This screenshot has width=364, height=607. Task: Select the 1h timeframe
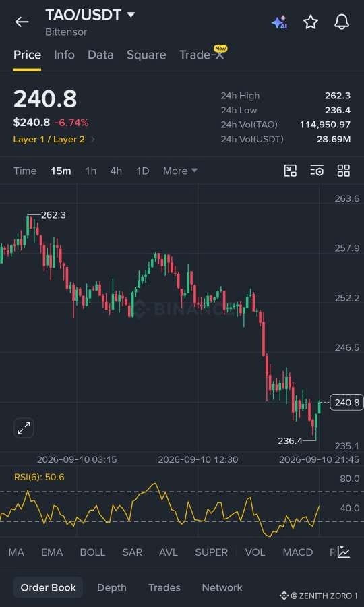[90, 171]
